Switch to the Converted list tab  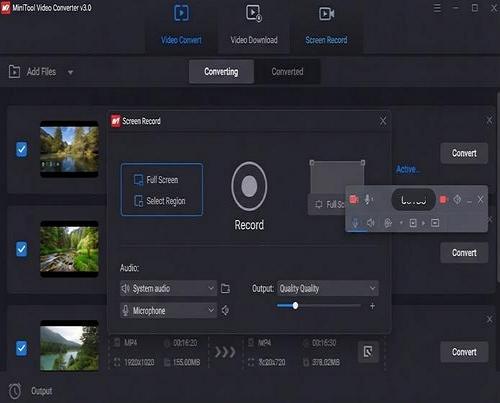pyautogui.click(x=287, y=72)
